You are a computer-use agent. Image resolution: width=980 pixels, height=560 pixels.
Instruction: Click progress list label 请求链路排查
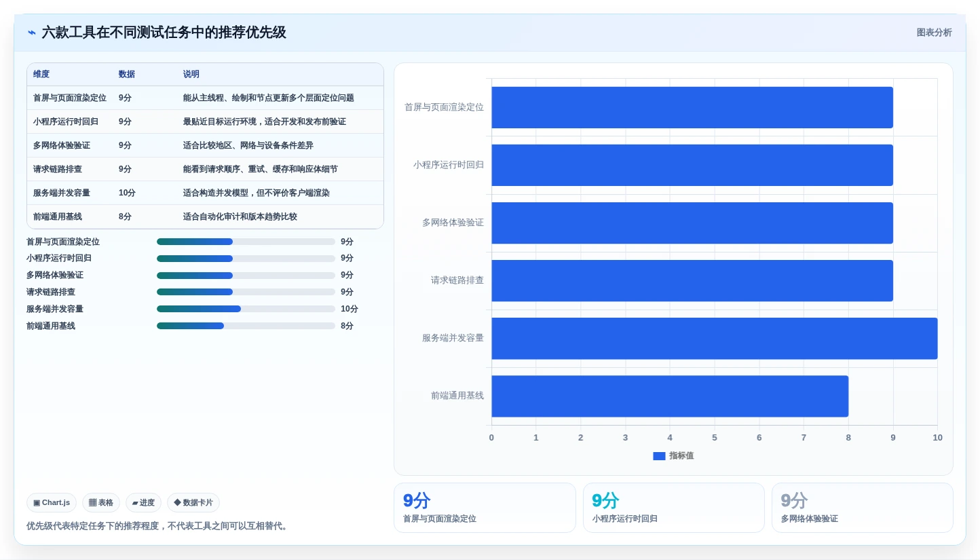click(x=51, y=292)
